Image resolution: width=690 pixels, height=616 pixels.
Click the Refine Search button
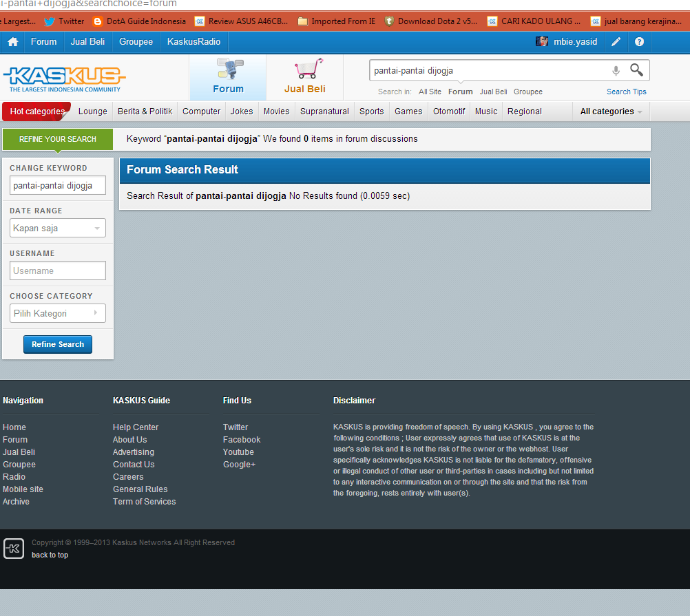58,344
